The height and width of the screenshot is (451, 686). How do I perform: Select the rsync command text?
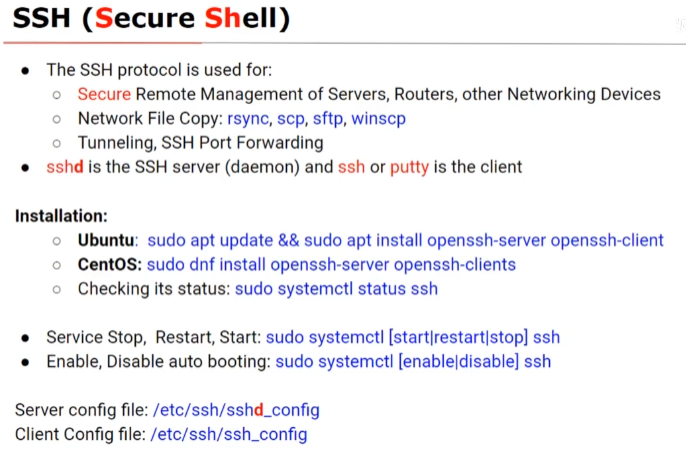click(x=249, y=119)
